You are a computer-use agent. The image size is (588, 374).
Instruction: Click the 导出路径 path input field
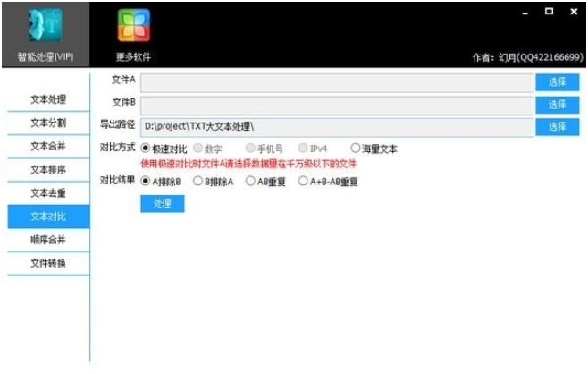(x=336, y=127)
